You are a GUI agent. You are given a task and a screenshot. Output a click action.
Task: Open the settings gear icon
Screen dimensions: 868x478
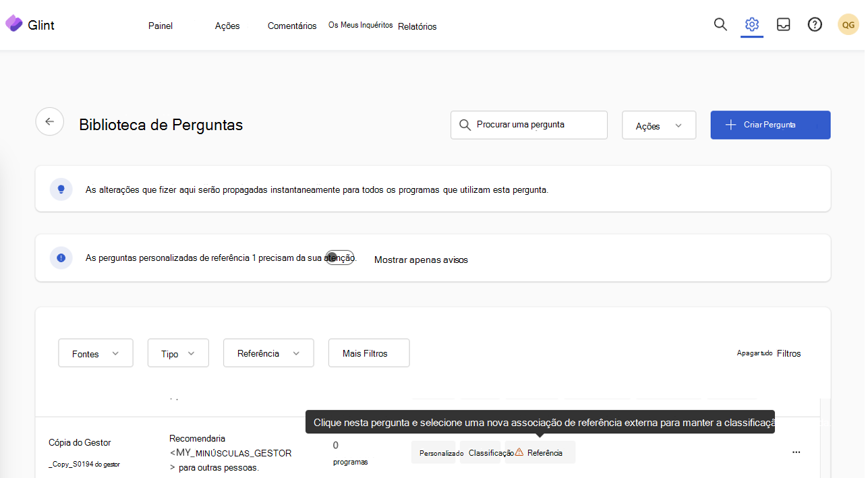coord(751,24)
